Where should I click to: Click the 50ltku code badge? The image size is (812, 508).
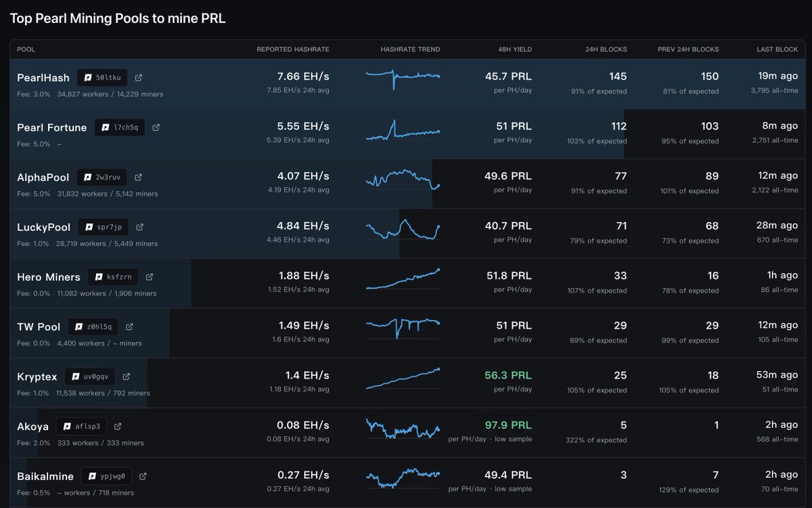[102, 77]
